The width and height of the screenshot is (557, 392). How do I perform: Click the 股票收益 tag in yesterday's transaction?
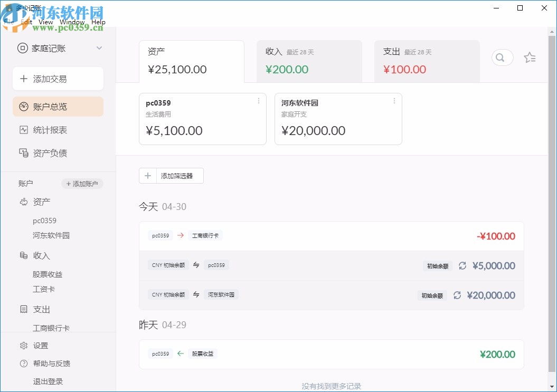pyautogui.click(x=203, y=353)
